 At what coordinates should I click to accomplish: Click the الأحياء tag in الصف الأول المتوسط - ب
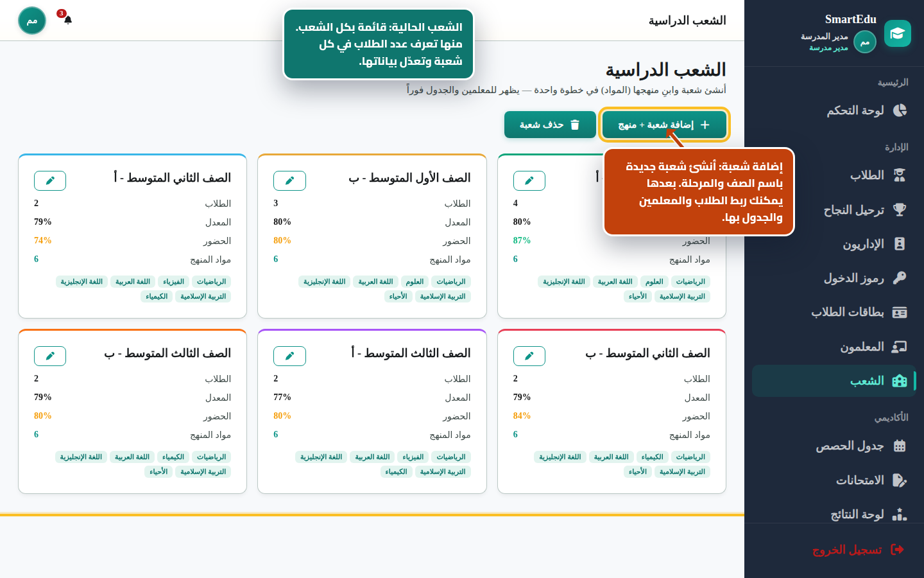398,296
